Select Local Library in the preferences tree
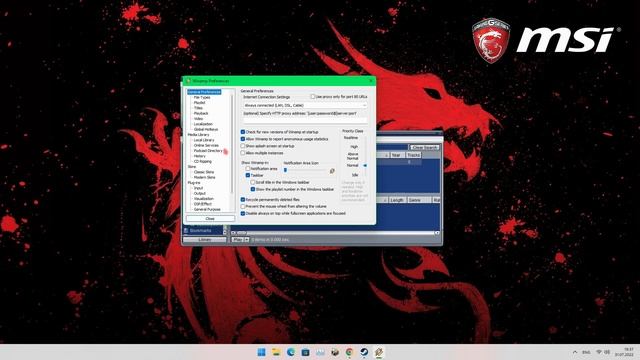 [204, 140]
